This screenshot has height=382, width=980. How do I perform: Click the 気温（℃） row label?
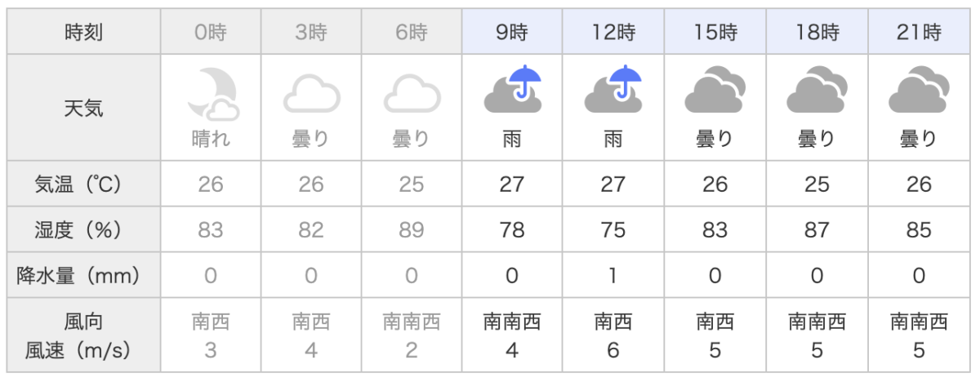(84, 184)
